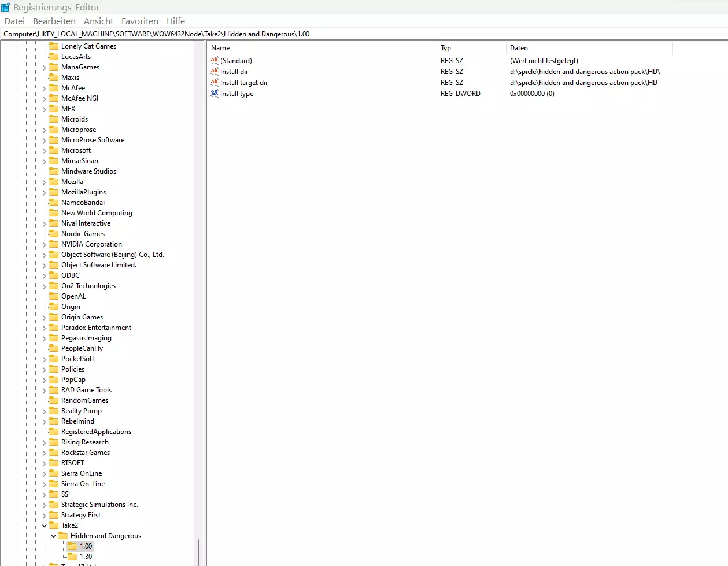Expand the Strategy First key
728x566 pixels.
[44, 515]
